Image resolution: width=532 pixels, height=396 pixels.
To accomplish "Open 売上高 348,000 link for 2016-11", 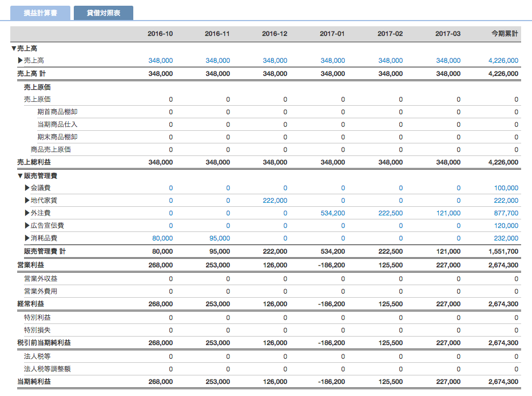I will [218, 61].
